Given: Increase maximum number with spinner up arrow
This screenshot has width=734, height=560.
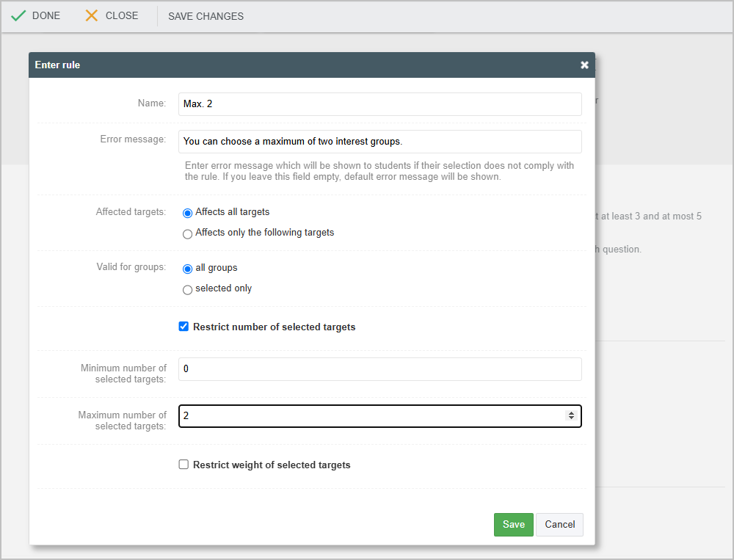Looking at the screenshot, I should (x=571, y=413).
